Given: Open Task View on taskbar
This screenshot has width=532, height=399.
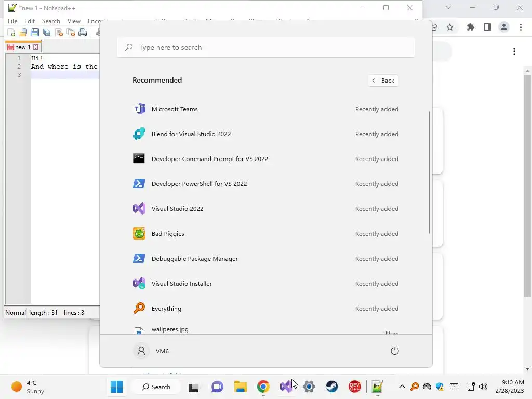Looking at the screenshot, I should click(193, 387).
